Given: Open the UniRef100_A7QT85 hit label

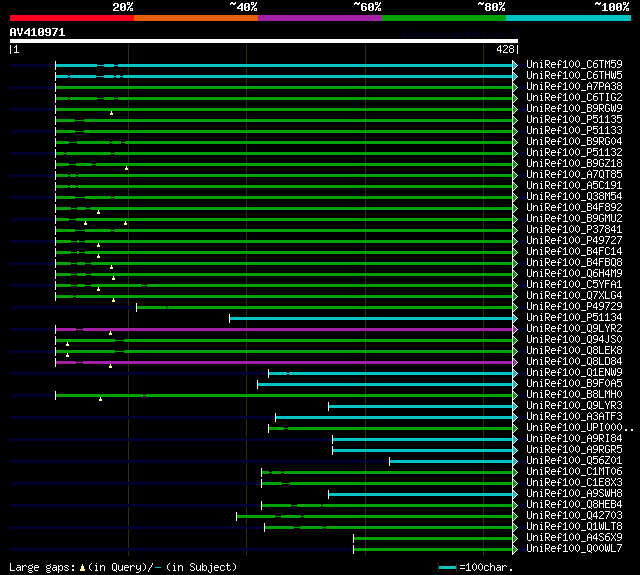Looking at the screenshot, I should pos(574,175).
